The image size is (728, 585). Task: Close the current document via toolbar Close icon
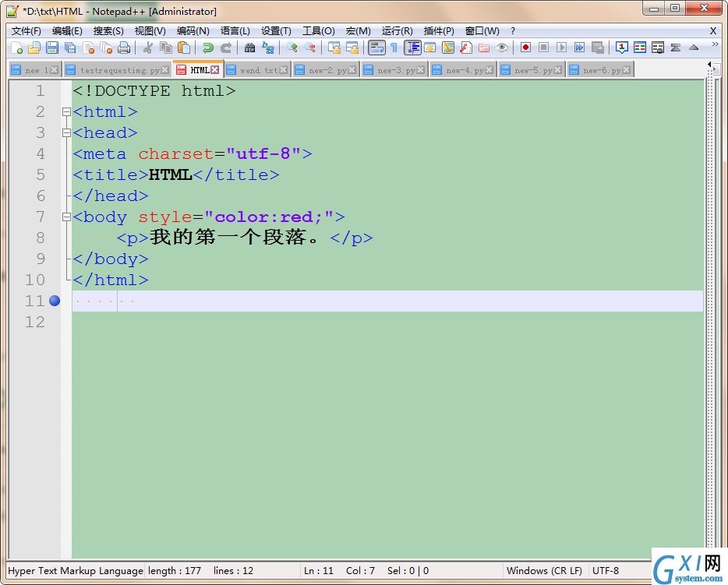point(88,48)
